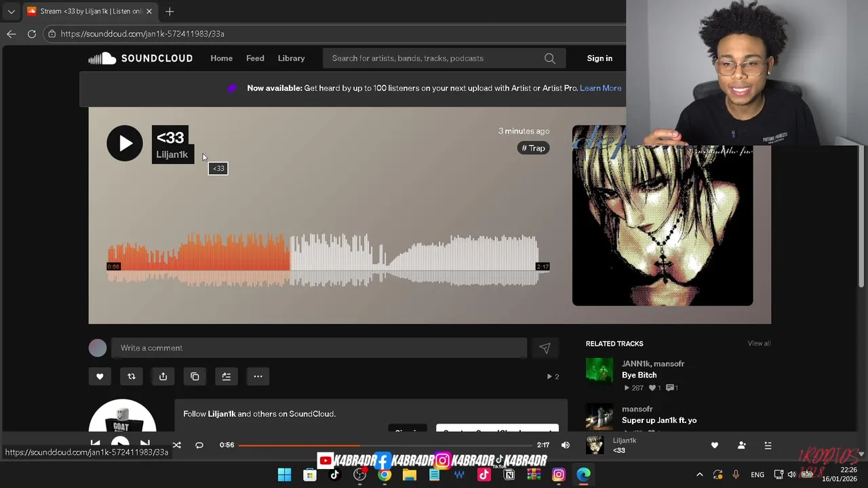Mute with the player volume icon

point(566,445)
